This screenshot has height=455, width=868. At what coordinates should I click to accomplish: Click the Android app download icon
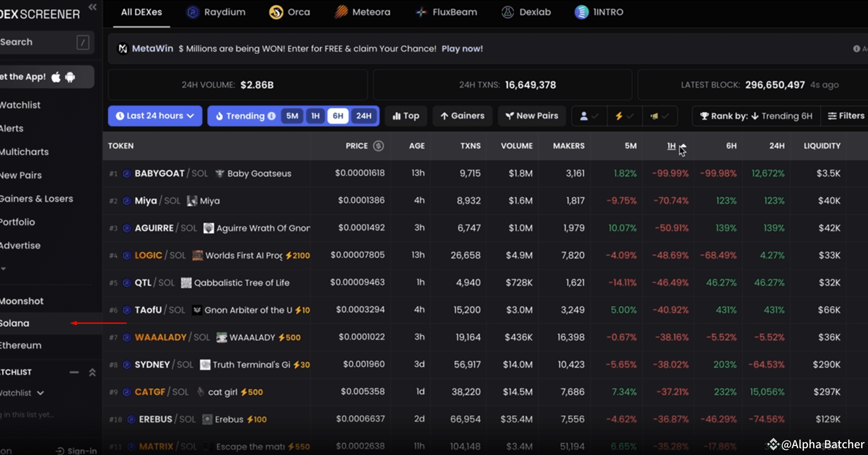point(70,77)
